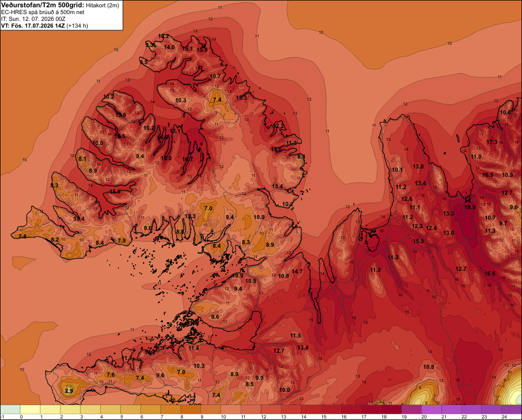Click the "24" tick label on the color scale

coord(504,417)
